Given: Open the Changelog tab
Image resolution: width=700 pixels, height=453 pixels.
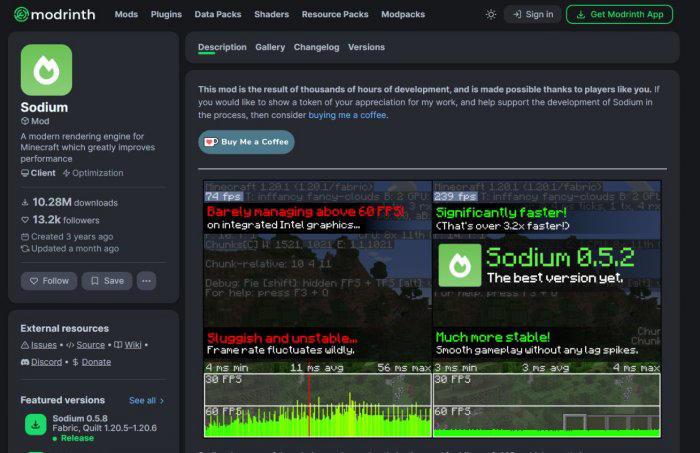Looking at the screenshot, I should (317, 47).
